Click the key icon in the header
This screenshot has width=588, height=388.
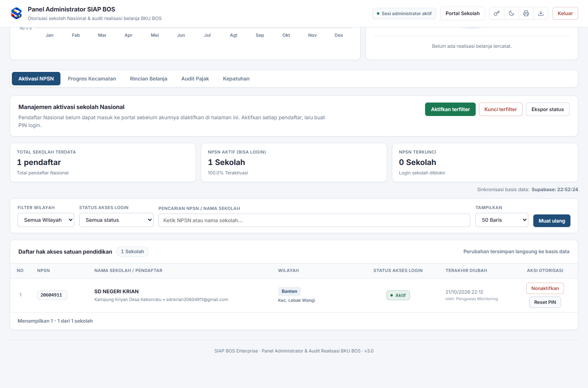[x=497, y=13]
